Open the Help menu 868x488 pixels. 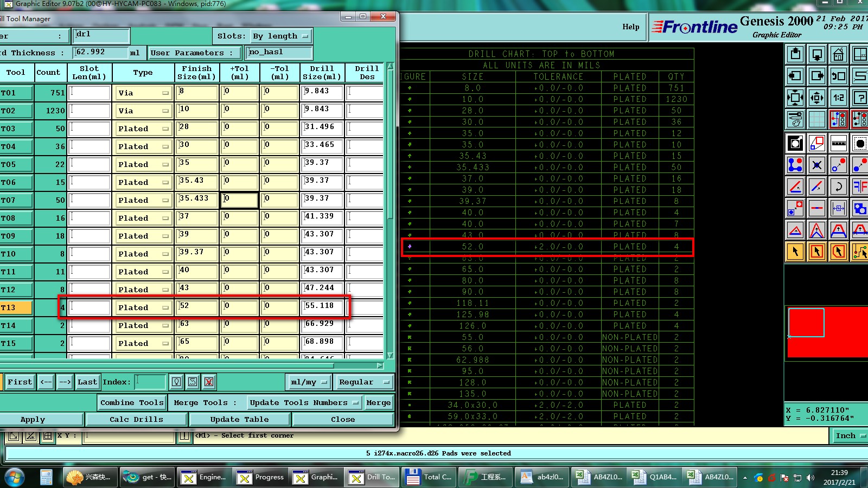[630, 27]
